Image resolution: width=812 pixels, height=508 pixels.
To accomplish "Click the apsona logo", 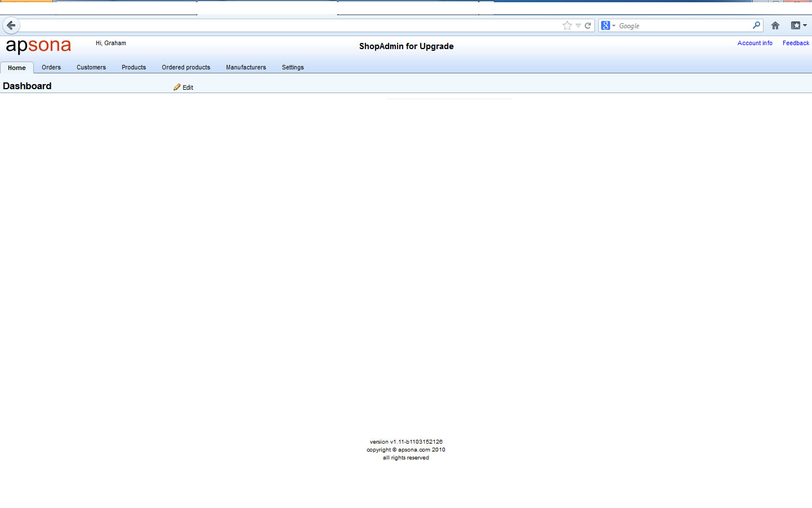I will click(38, 46).
